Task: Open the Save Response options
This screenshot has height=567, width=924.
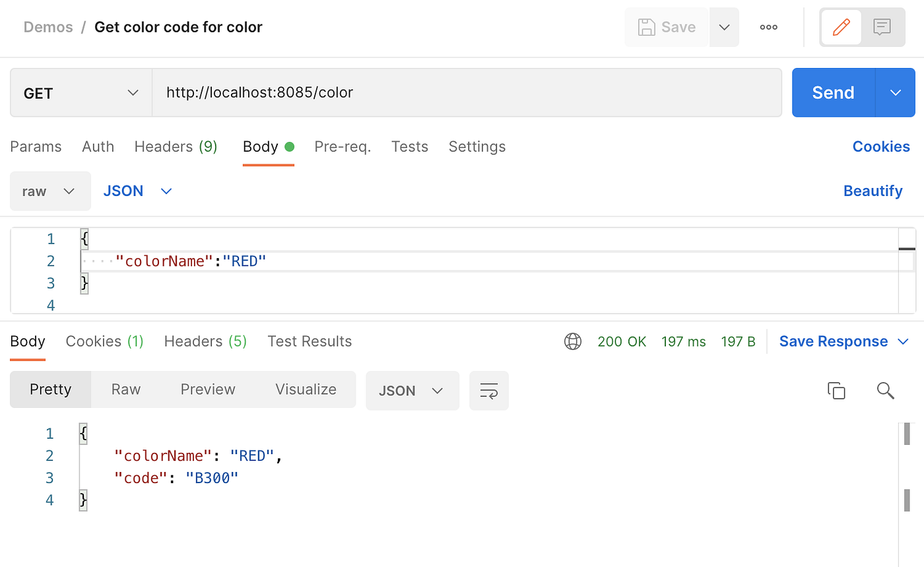Action: coord(904,341)
